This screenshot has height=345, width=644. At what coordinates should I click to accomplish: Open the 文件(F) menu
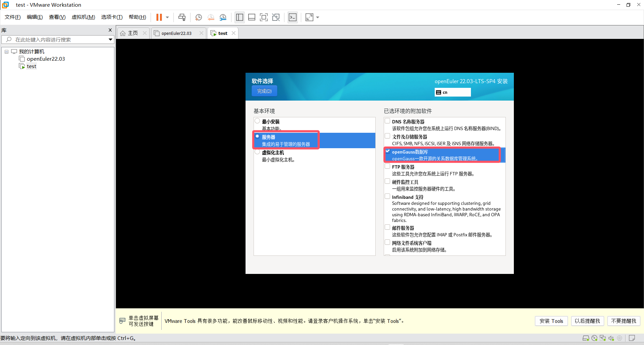(13, 17)
